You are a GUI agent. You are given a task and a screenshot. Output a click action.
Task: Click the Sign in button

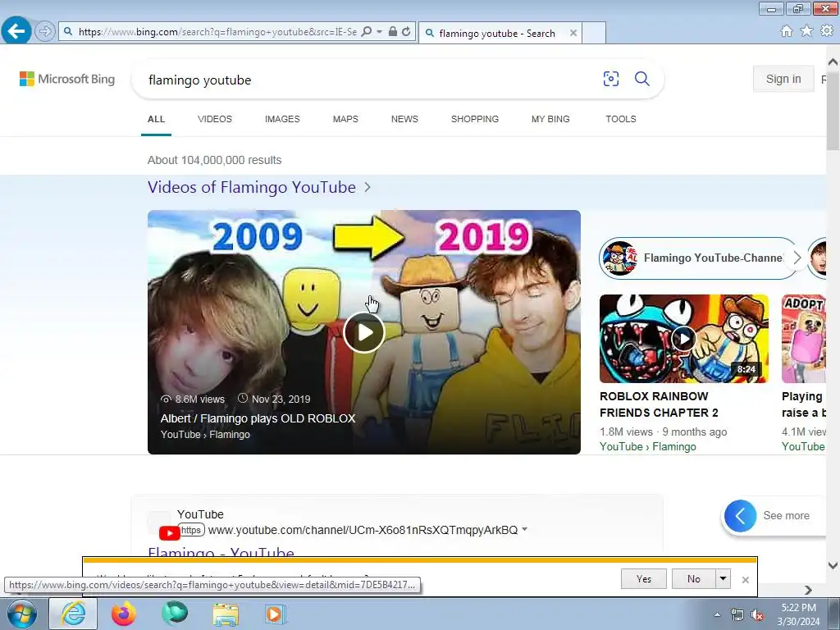pos(783,79)
